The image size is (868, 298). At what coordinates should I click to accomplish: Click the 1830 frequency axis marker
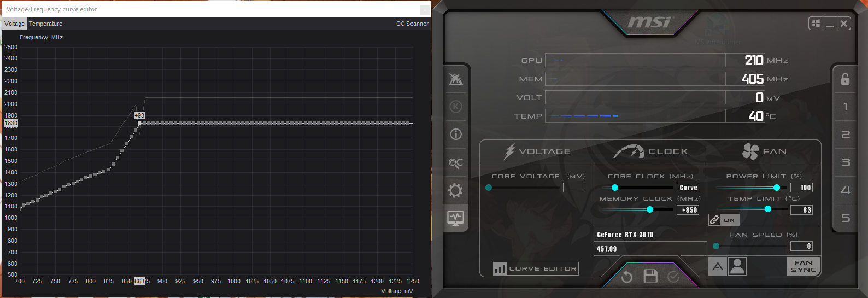pos(11,123)
